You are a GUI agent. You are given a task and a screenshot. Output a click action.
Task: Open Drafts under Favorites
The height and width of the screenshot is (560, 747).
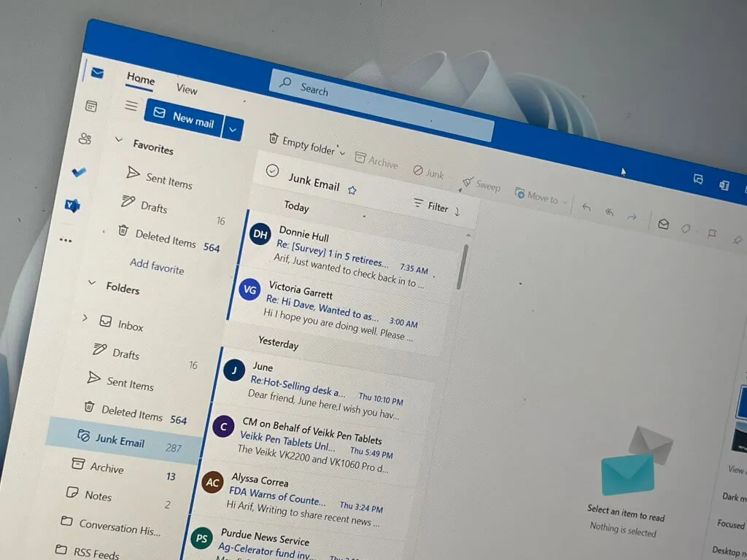click(x=145, y=204)
